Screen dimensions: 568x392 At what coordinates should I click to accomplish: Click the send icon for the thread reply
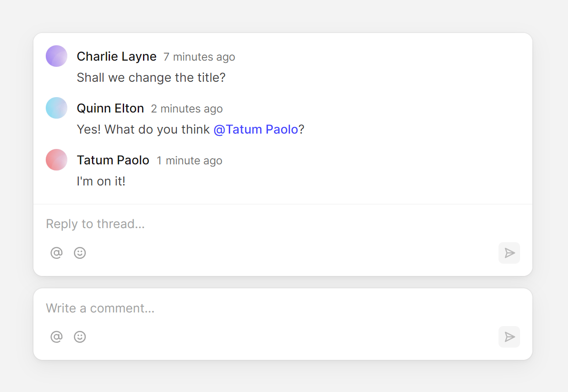click(509, 253)
